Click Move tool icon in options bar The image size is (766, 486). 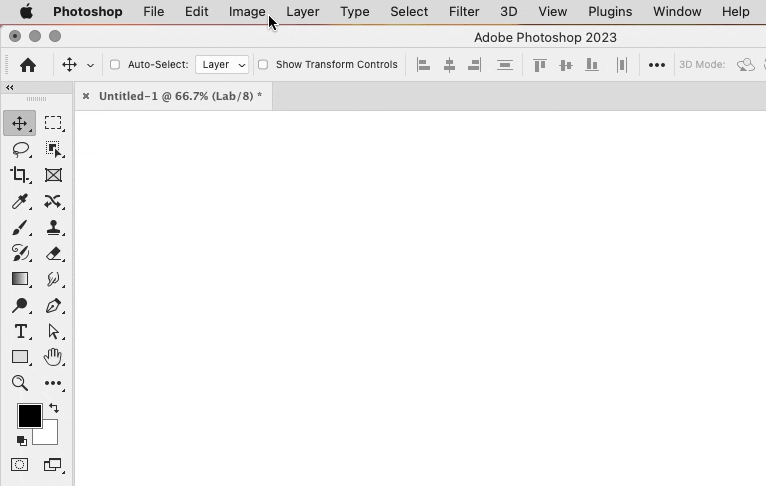point(69,64)
